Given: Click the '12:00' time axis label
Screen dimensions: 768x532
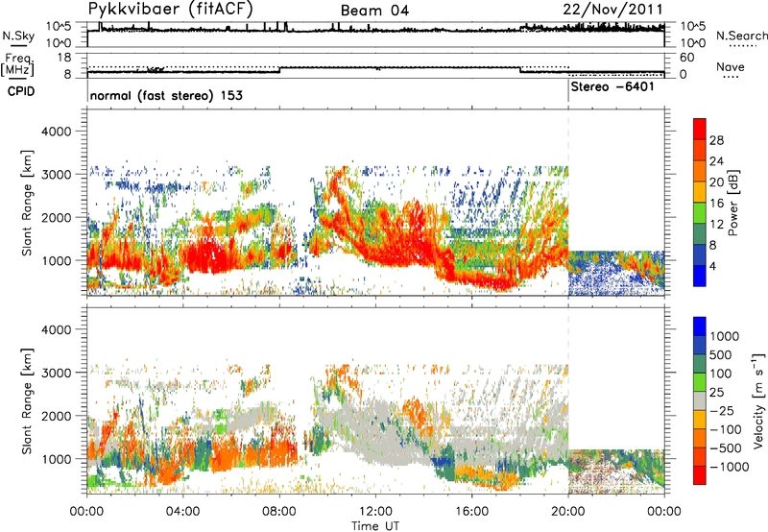Looking at the screenshot, I should click(375, 511).
